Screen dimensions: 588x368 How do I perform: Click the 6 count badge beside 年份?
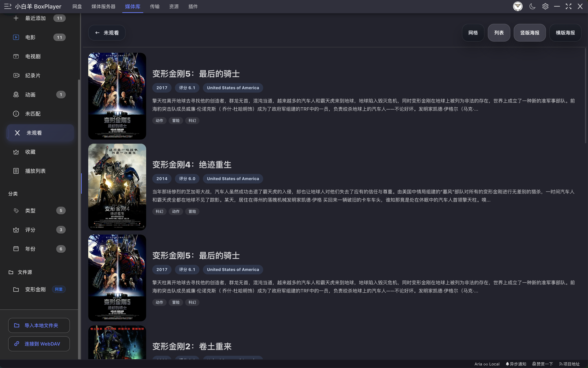61,249
